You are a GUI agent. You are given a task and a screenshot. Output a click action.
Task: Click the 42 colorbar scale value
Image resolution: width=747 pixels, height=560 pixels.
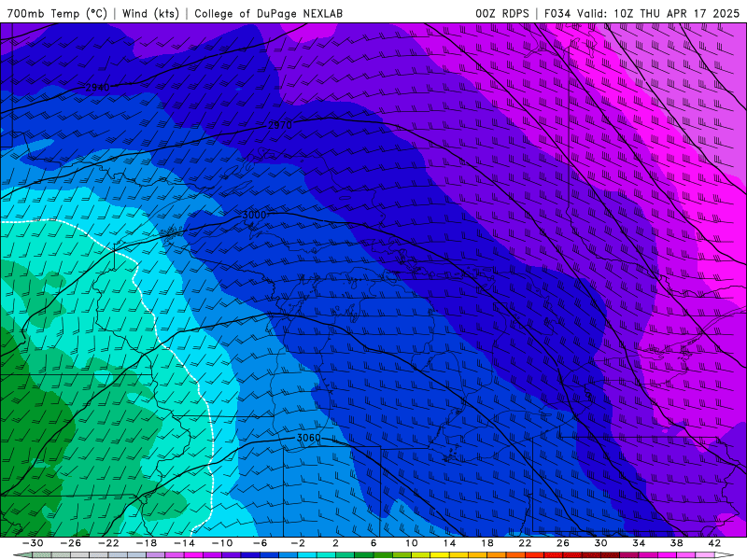coord(714,543)
